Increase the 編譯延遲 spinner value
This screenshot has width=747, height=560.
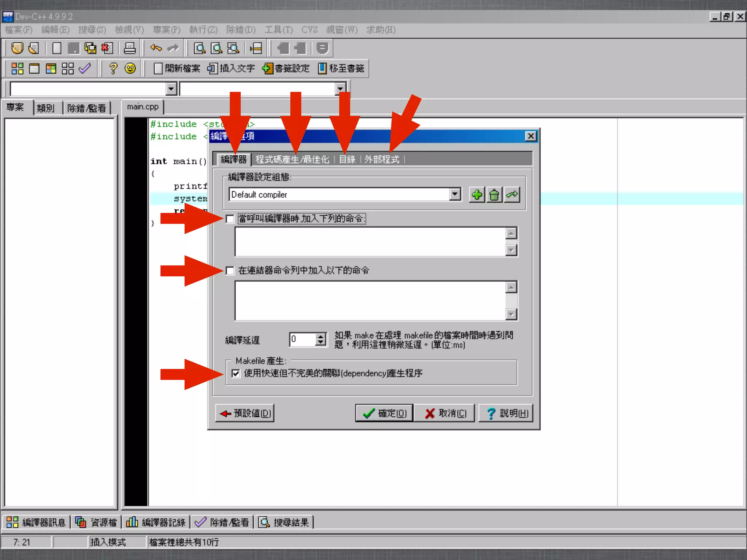[x=321, y=337]
